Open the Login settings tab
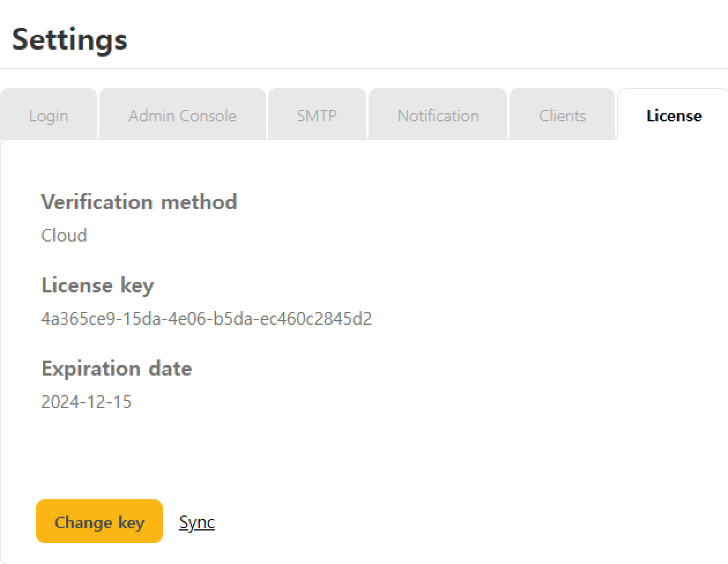This screenshot has height=564, width=728. click(x=49, y=116)
